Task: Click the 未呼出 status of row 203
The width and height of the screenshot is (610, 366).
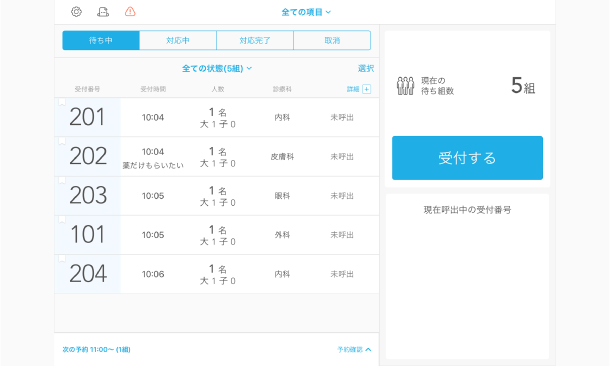Action: [342, 196]
